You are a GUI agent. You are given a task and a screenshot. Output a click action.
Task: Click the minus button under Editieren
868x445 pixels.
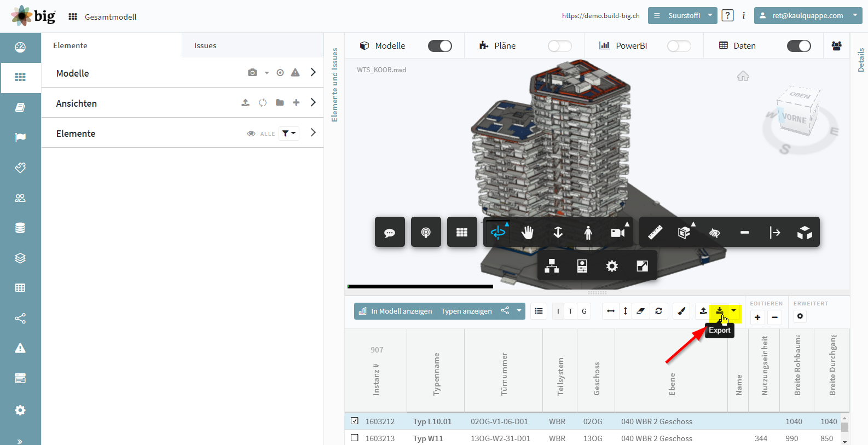(774, 317)
